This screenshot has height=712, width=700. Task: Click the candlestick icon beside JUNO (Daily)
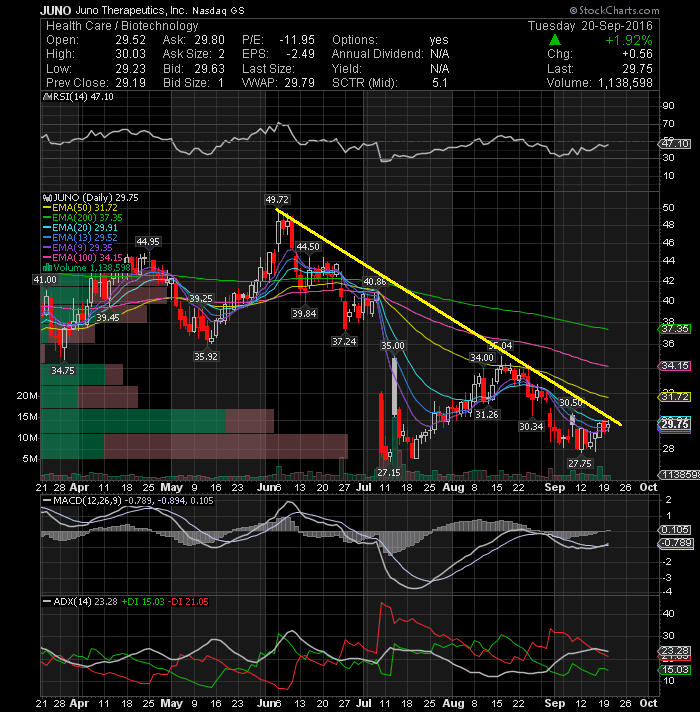pos(46,198)
